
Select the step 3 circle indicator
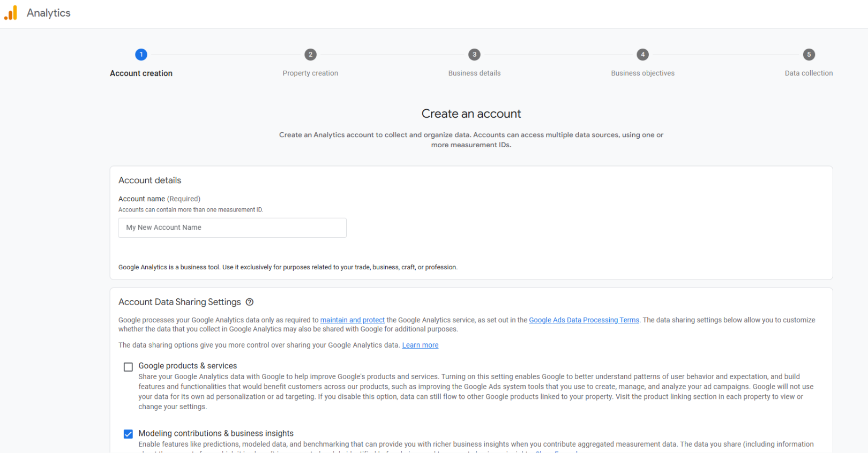474,55
